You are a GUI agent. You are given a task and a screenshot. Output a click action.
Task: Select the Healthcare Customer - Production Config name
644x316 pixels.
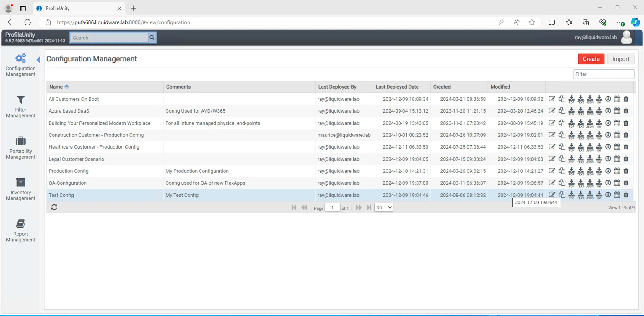(x=94, y=147)
